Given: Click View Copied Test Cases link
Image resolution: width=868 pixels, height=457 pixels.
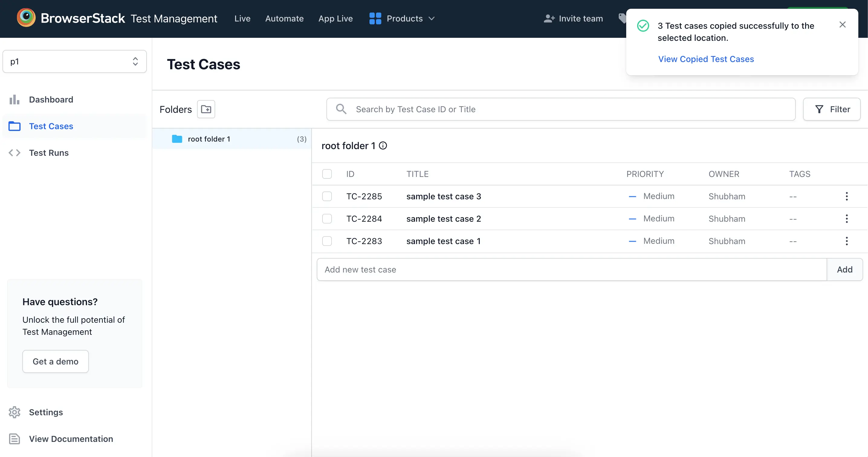Looking at the screenshot, I should click(x=706, y=59).
